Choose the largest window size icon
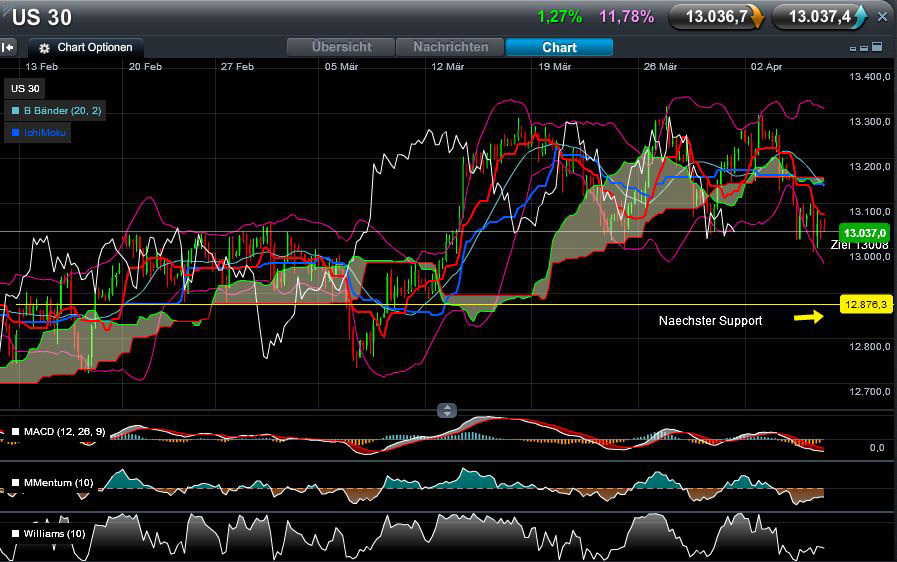 pos(877,48)
